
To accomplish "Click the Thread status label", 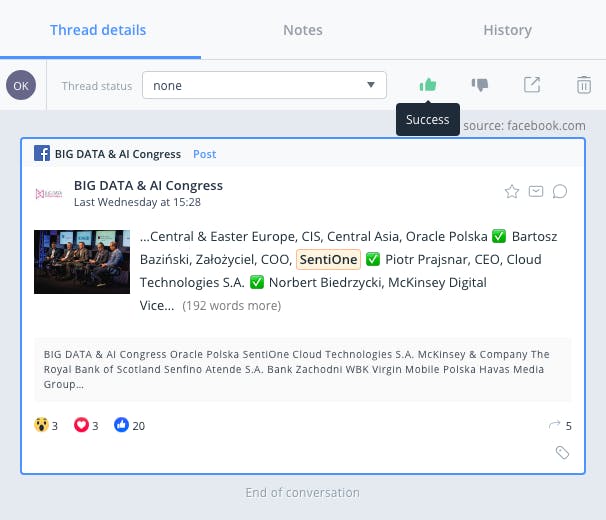I will coord(97,86).
